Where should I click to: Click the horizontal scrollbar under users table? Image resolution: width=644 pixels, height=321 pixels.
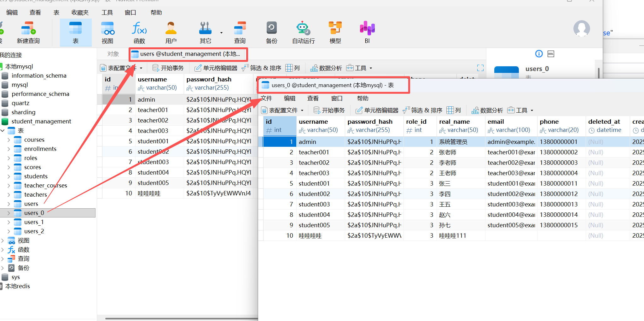point(181,318)
